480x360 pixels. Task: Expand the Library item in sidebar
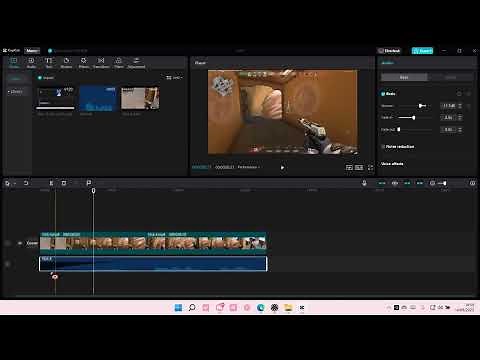point(15,91)
